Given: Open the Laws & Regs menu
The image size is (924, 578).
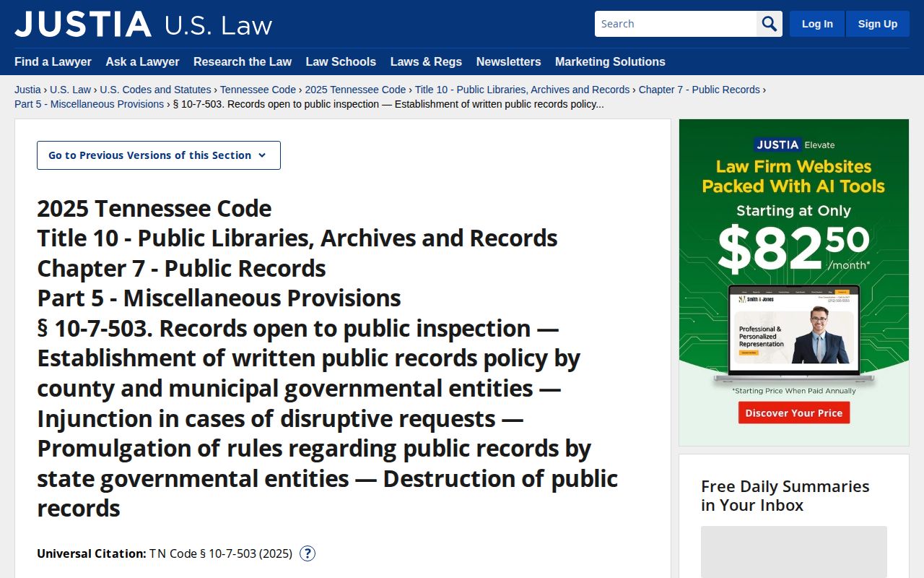Looking at the screenshot, I should [426, 61].
